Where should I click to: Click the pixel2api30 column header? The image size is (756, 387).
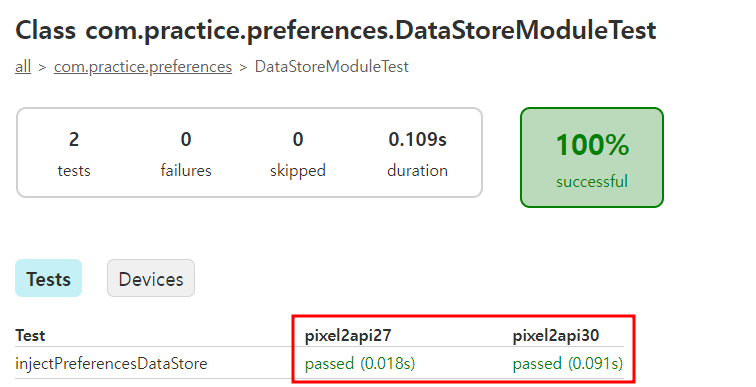tap(555, 335)
